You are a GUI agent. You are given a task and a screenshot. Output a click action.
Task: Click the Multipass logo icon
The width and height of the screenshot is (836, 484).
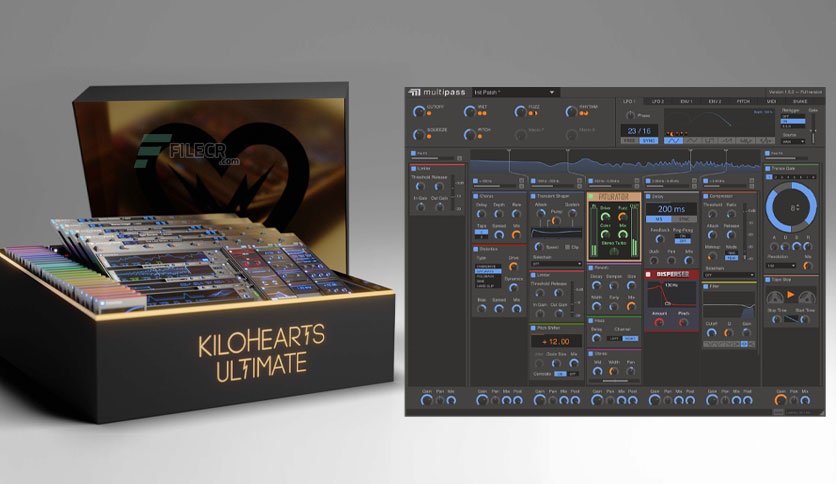(x=414, y=92)
